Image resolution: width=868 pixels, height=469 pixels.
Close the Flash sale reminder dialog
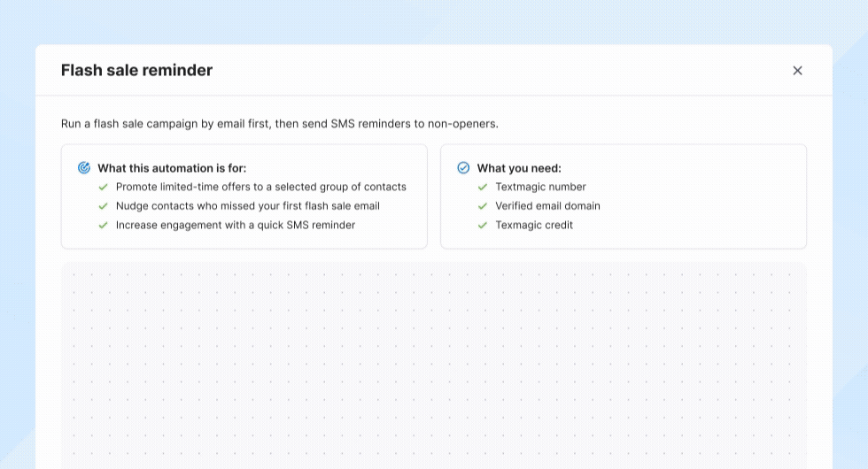click(797, 71)
